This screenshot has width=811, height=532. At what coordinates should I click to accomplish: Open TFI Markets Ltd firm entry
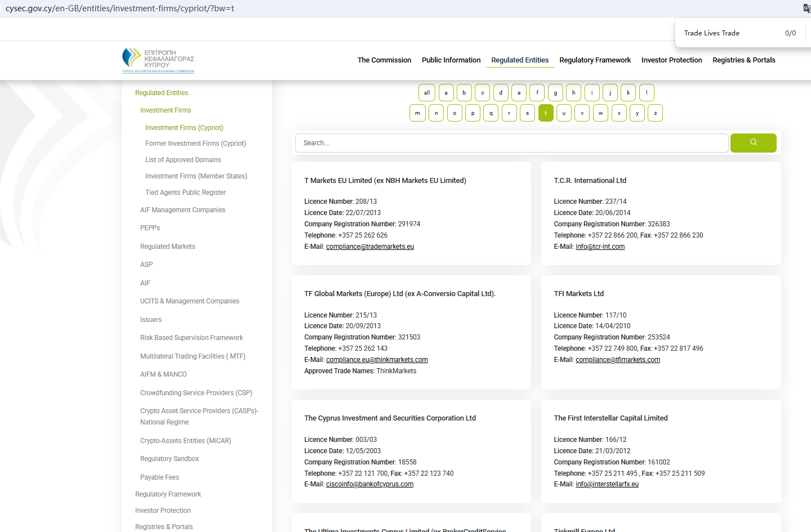tap(578, 294)
